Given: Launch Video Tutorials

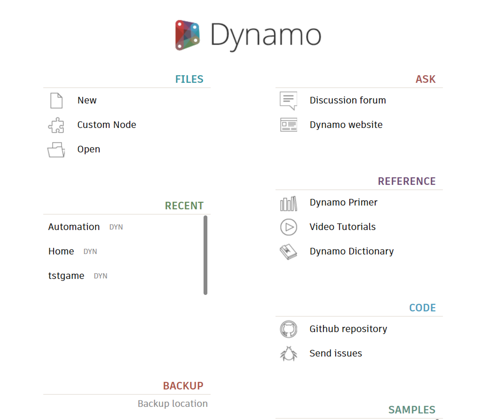Looking at the screenshot, I should click(343, 227).
